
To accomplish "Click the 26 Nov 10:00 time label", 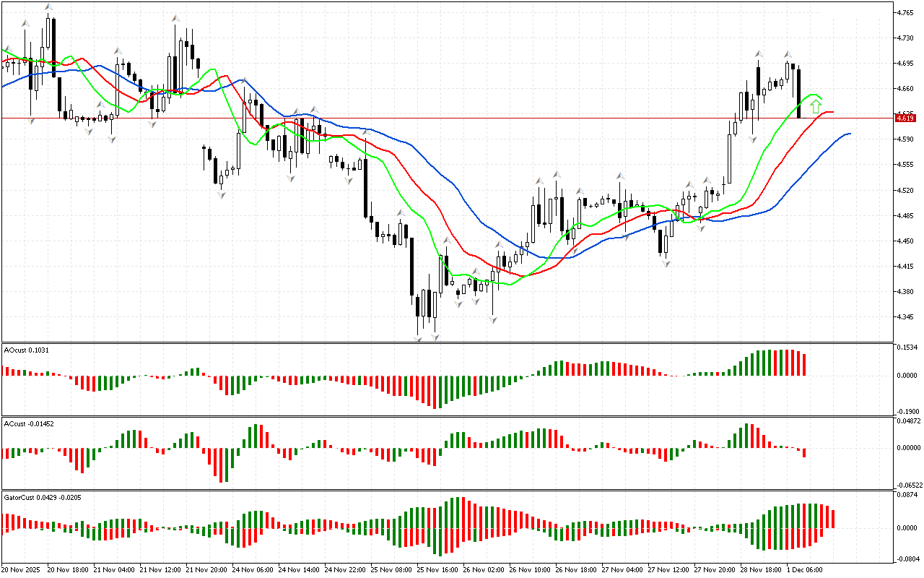I will point(531,570).
